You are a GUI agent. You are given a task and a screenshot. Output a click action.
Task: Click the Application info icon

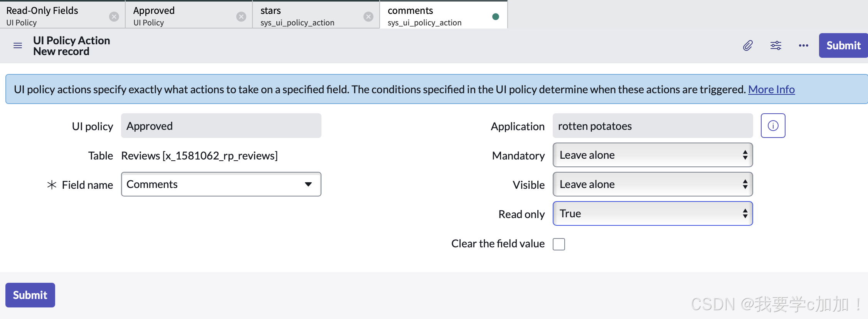(x=773, y=126)
